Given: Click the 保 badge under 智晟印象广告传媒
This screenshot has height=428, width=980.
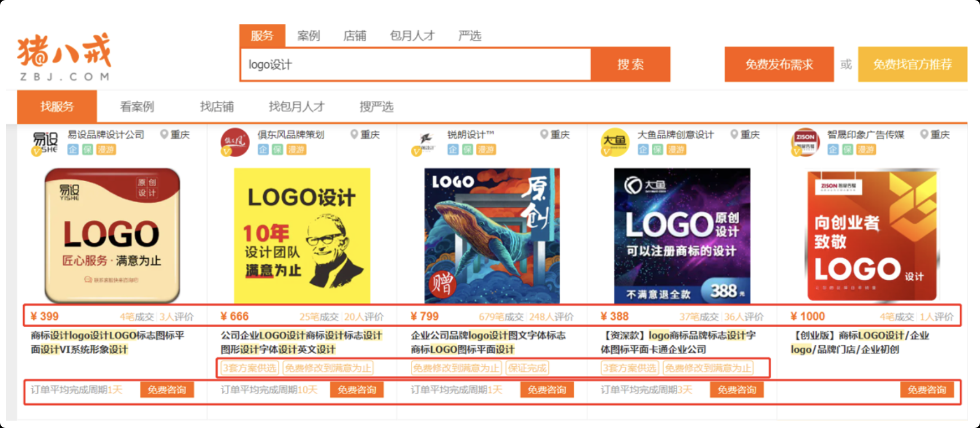Looking at the screenshot, I should tap(848, 149).
